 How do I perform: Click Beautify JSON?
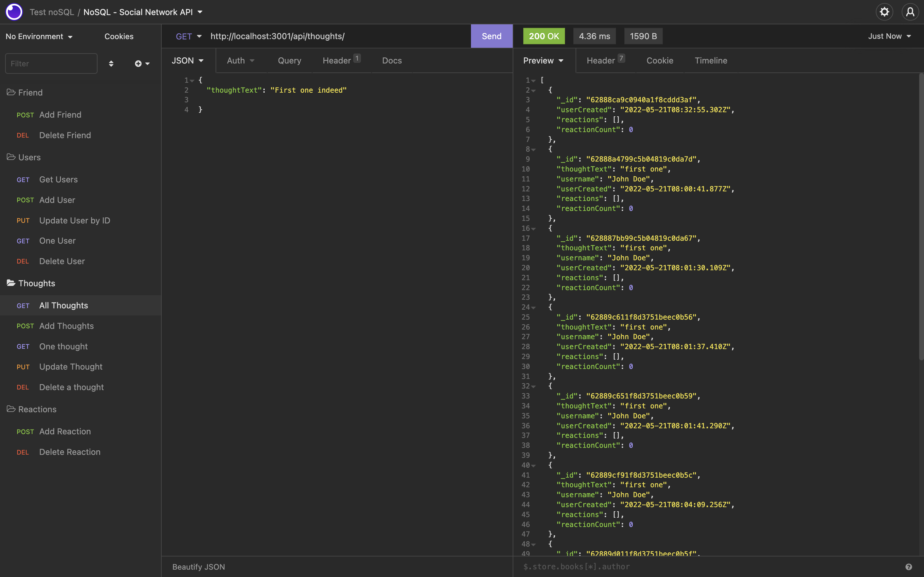pyautogui.click(x=198, y=567)
